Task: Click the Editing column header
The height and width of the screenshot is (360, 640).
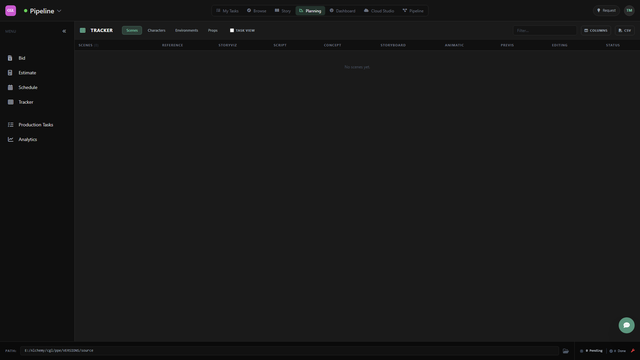Action: coord(559,45)
